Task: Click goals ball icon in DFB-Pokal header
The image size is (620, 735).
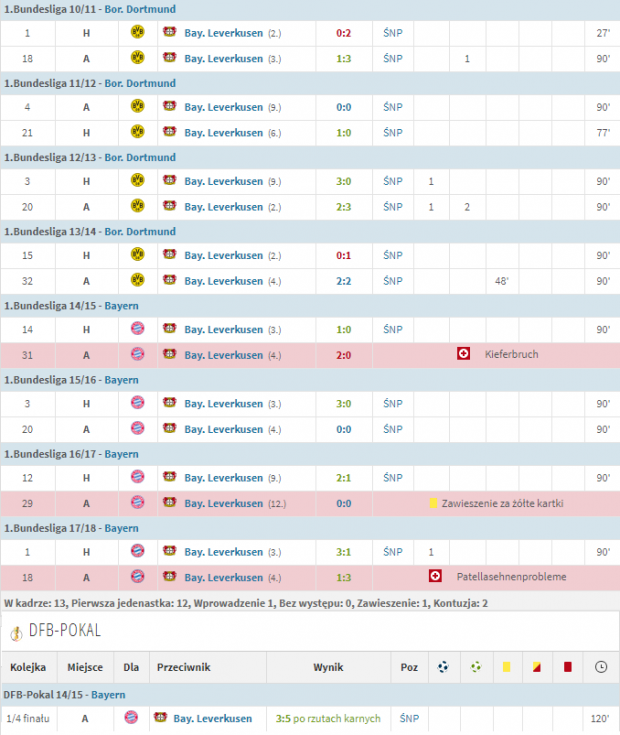Action: click(x=443, y=667)
